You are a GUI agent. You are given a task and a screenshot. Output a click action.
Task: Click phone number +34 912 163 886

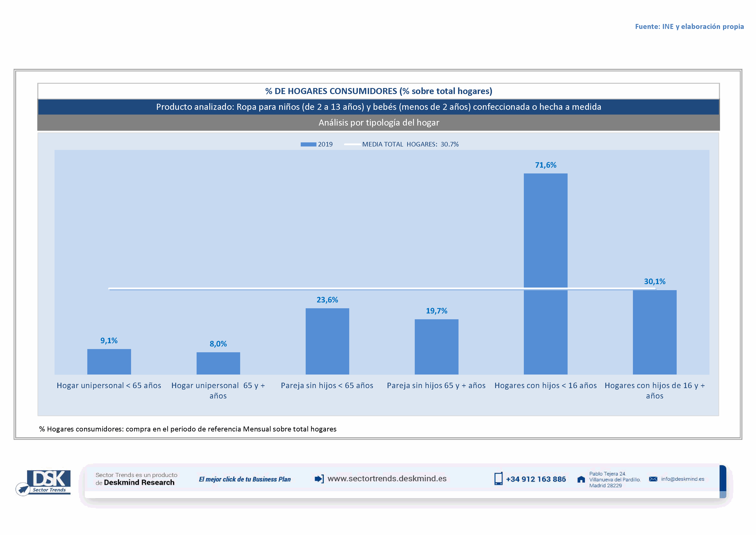[x=536, y=479]
